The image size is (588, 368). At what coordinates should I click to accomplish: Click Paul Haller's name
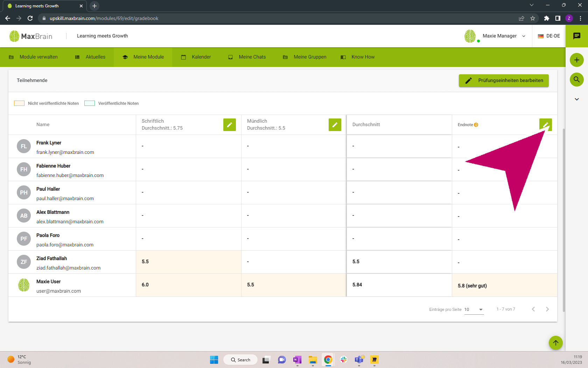(48, 189)
